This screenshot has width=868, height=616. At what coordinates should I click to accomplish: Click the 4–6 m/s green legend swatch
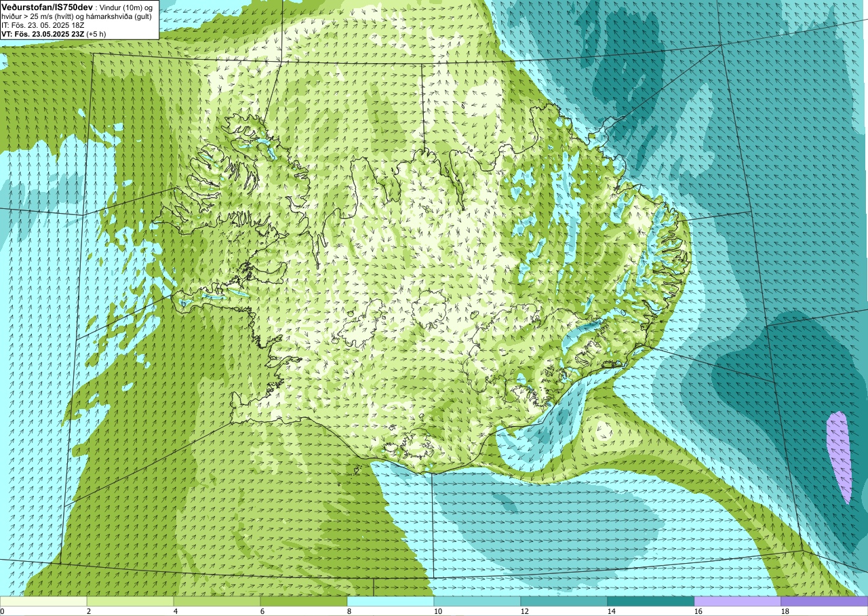pos(217,601)
